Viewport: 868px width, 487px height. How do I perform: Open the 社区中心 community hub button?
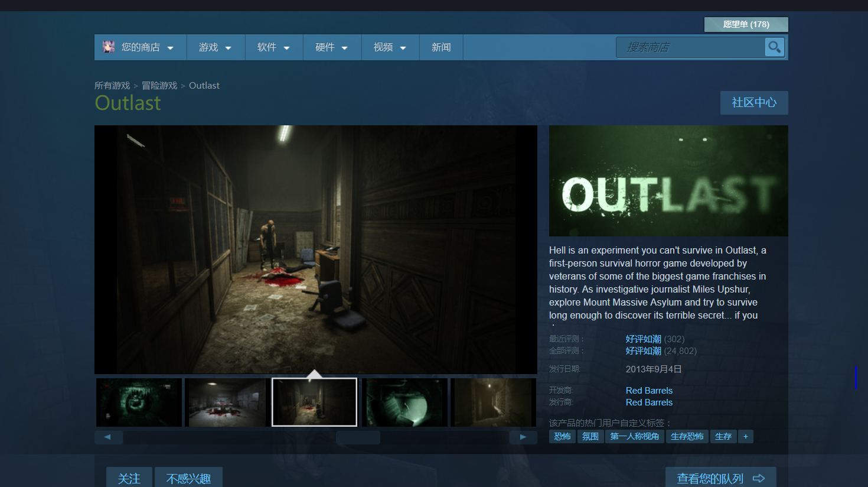[x=754, y=103]
